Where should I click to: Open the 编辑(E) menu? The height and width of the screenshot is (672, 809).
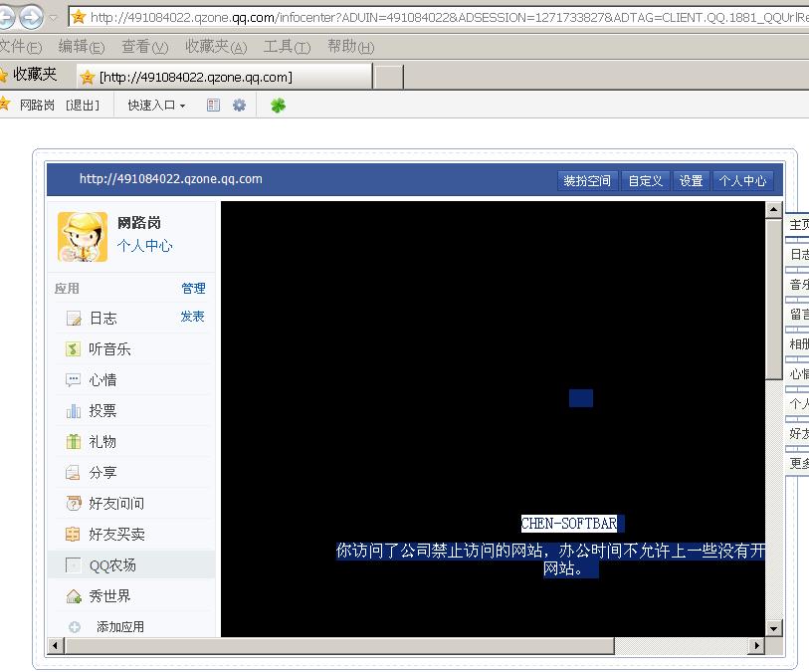click(81, 47)
